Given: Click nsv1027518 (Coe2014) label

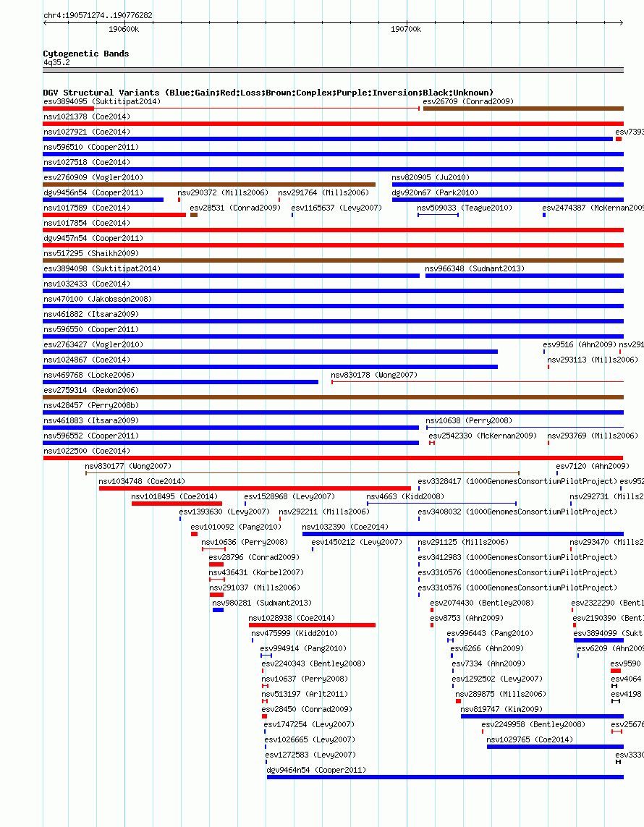Looking at the screenshot, I should point(87,163).
